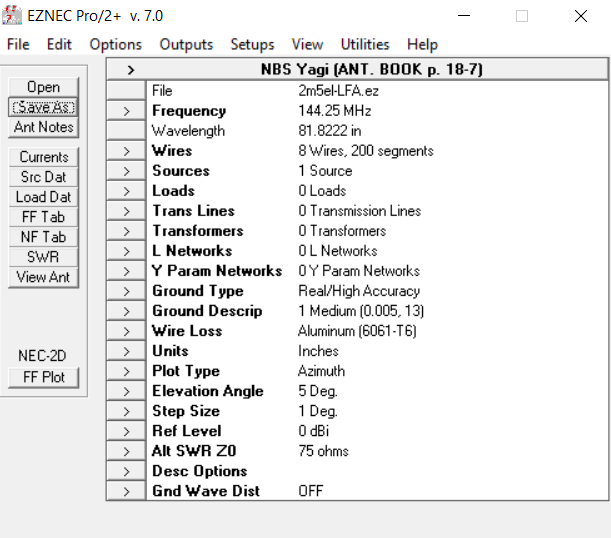The height and width of the screenshot is (538, 611).
Task: Click the Open button in left panel
Action: [43, 87]
